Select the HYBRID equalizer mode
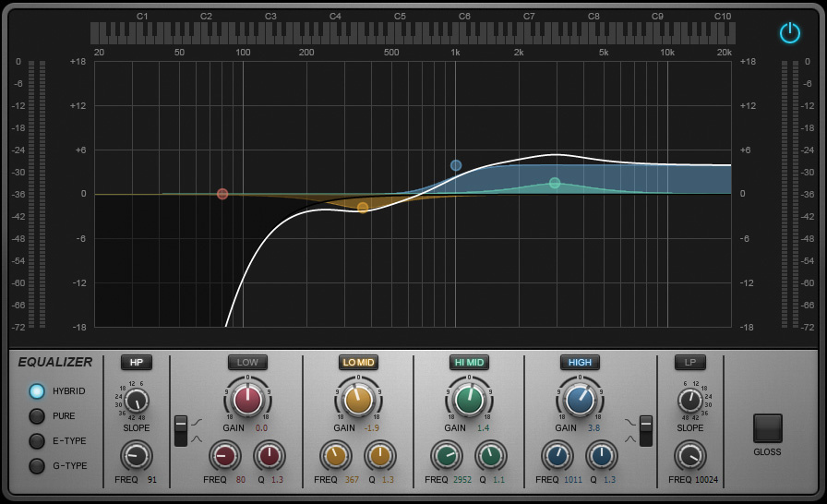The width and height of the screenshot is (827, 504). click(37, 391)
